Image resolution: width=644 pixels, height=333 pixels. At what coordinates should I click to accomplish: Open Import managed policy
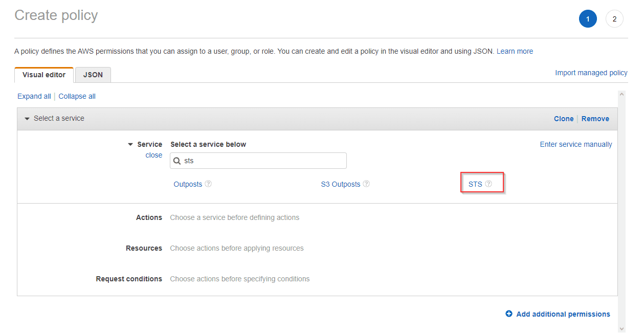591,73
